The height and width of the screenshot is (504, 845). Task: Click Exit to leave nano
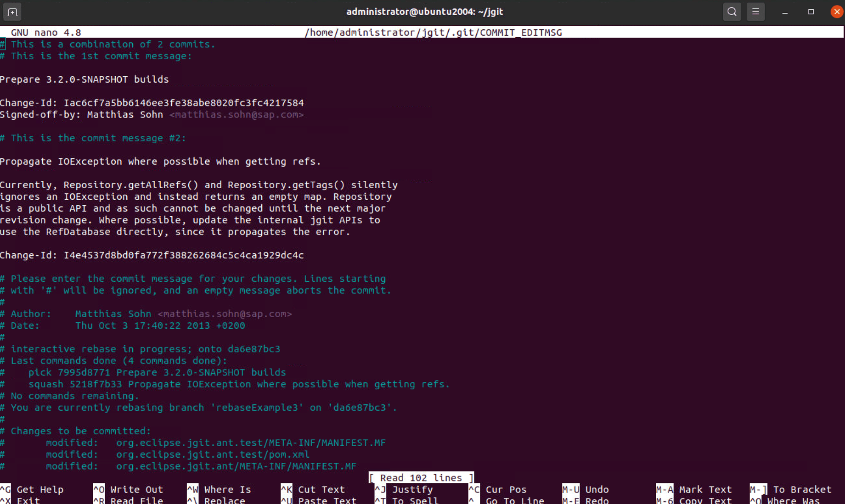click(27, 500)
